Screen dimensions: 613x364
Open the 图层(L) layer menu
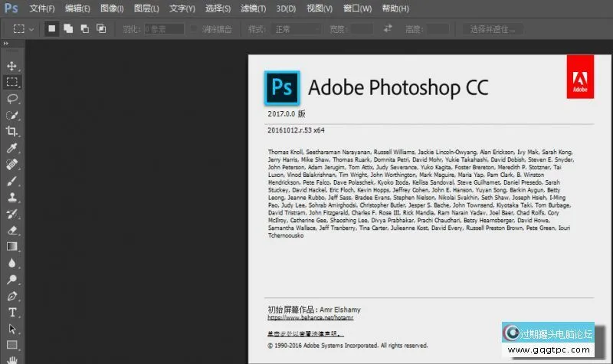point(146,9)
